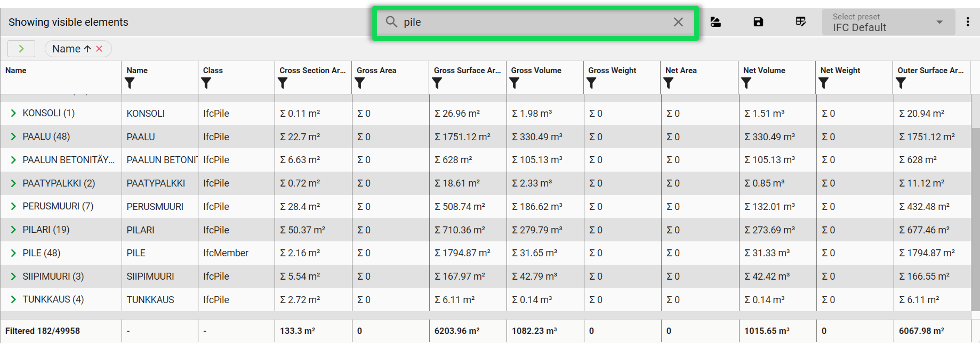Expand the PAALUN BETONITÄY... group

[13, 160]
